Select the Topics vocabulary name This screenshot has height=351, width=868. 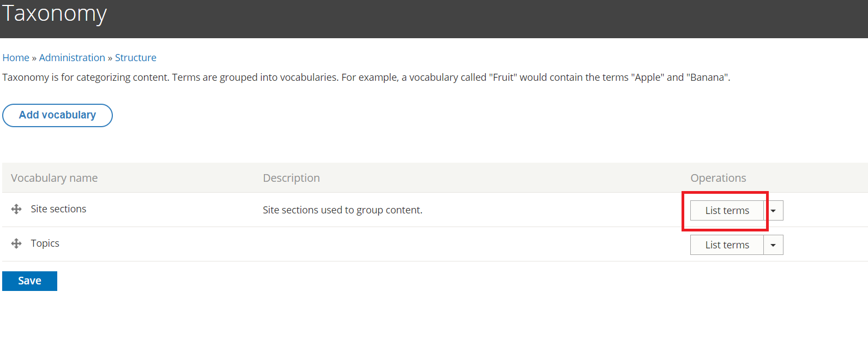click(x=45, y=243)
